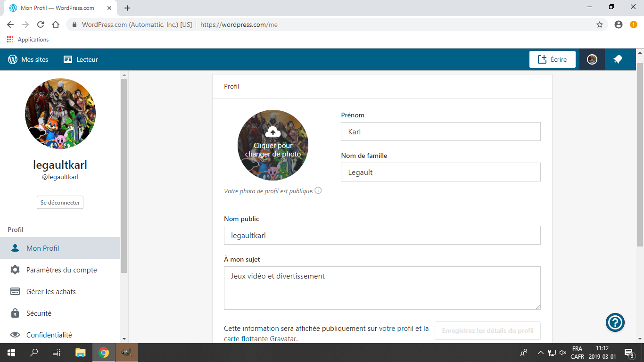This screenshot has height=362, width=644.
Task: Open Gérer les achats in the sidebar
Action: (51, 291)
